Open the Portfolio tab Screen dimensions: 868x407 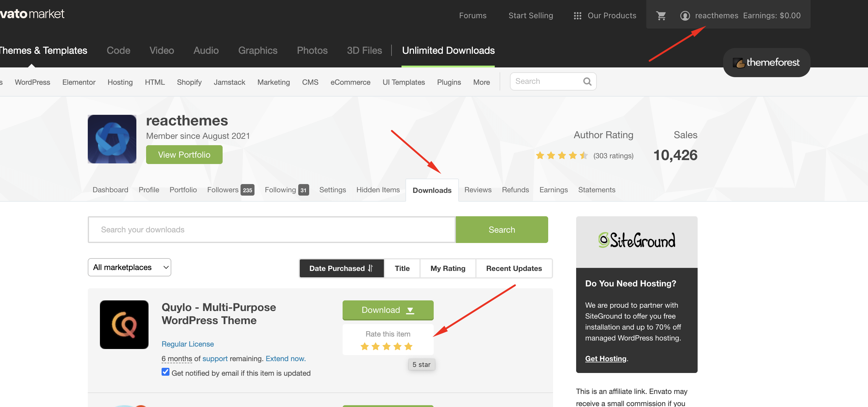(x=183, y=190)
